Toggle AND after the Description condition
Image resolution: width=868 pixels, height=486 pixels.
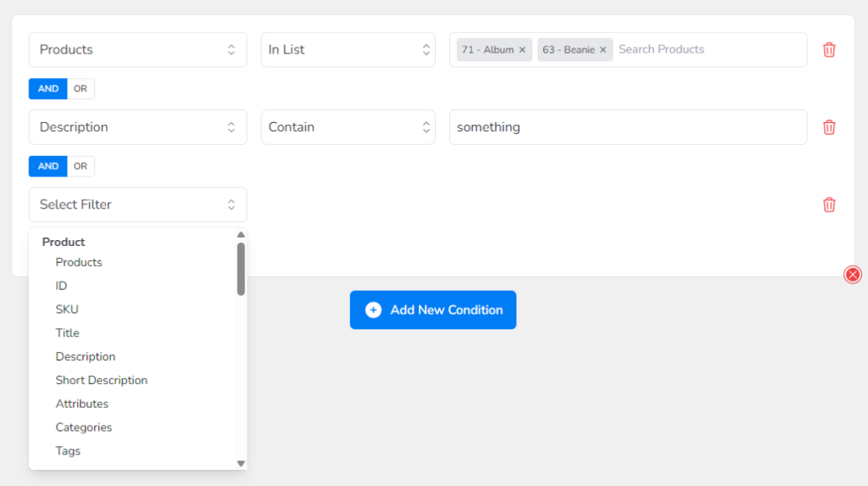[x=48, y=166]
